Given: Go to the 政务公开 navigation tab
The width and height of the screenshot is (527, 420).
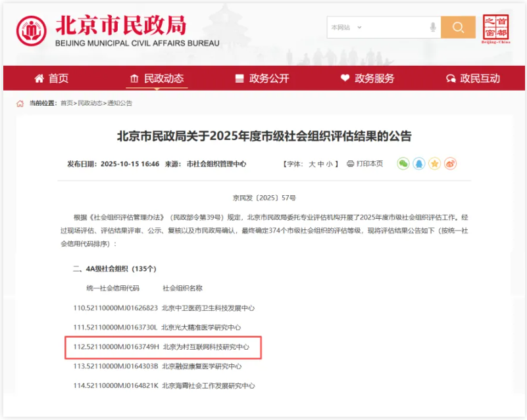Looking at the screenshot, I should [x=262, y=78].
